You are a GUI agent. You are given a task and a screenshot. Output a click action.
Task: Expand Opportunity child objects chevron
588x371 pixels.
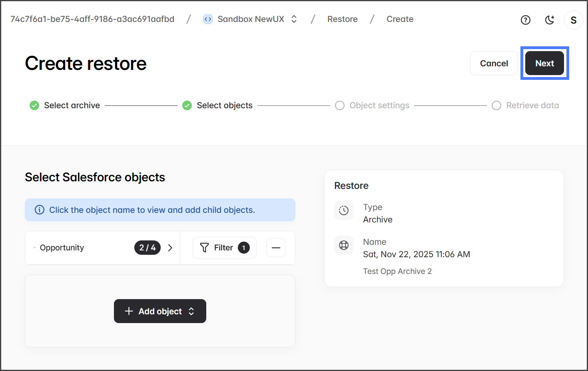tap(170, 248)
